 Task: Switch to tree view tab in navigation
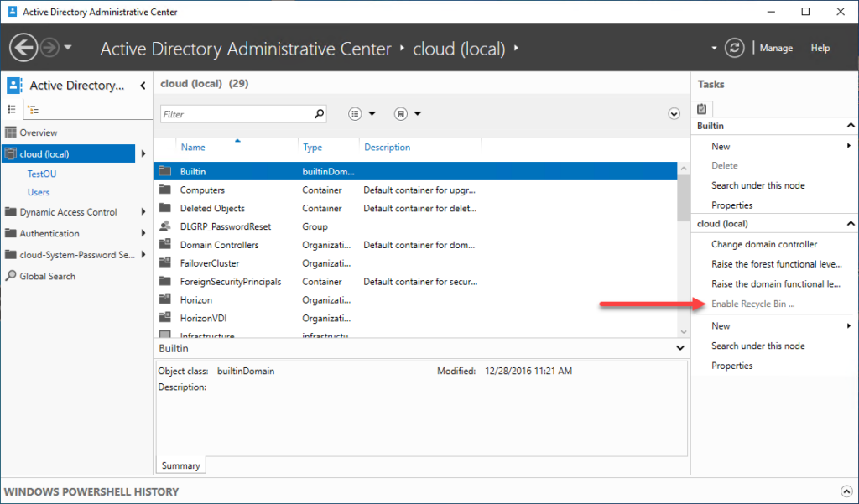pos(34,110)
